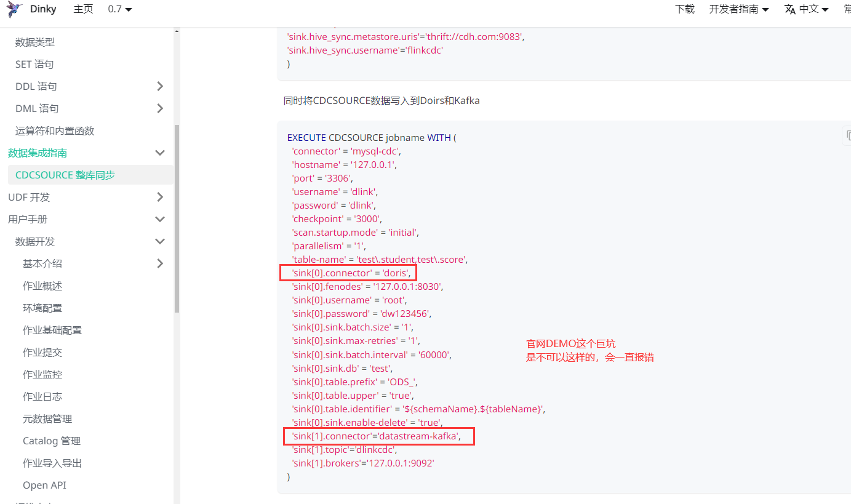Go to 主页 in the navbar
This screenshot has width=851, height=504.
coord(83,9)
